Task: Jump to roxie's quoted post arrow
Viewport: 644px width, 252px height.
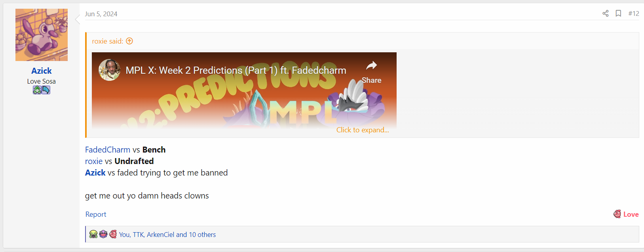Action: tap(129, 41)
